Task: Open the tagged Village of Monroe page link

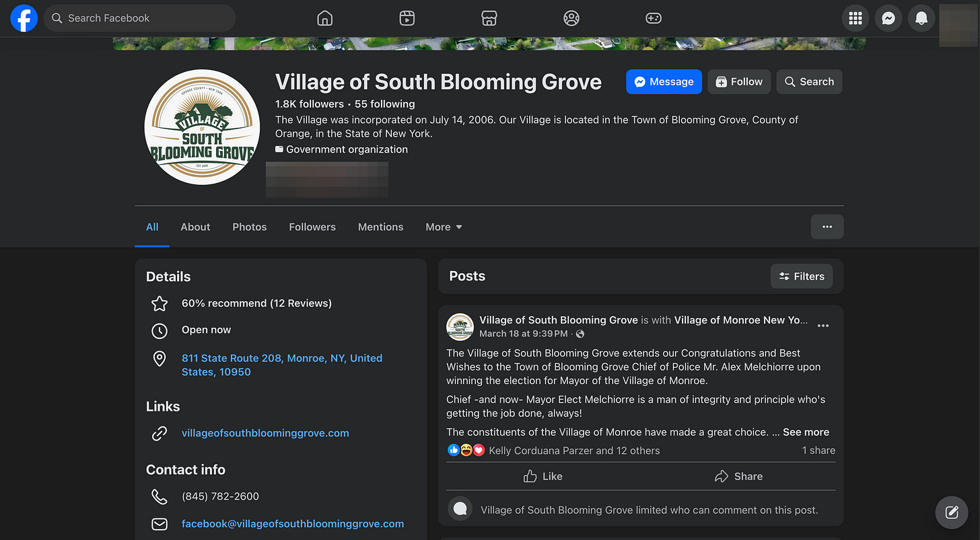Action: tap(740, 320)
